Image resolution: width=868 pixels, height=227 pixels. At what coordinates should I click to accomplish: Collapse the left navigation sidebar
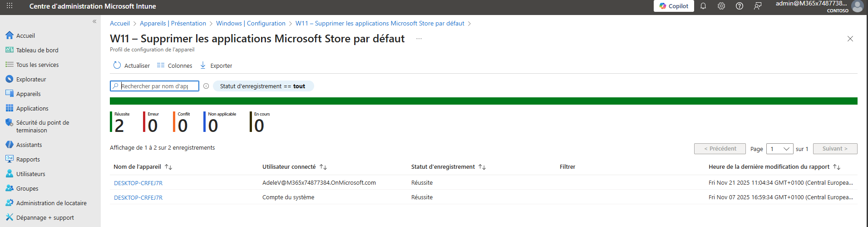click(94, 21)
